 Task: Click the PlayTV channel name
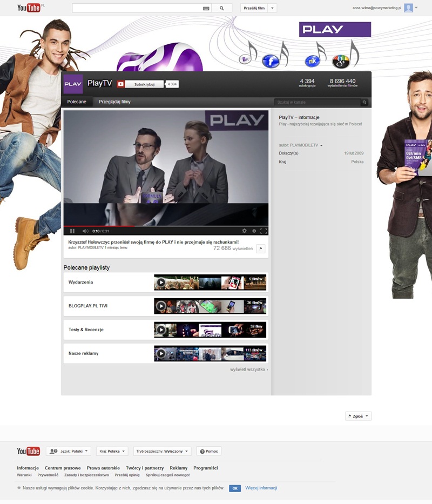100,83
